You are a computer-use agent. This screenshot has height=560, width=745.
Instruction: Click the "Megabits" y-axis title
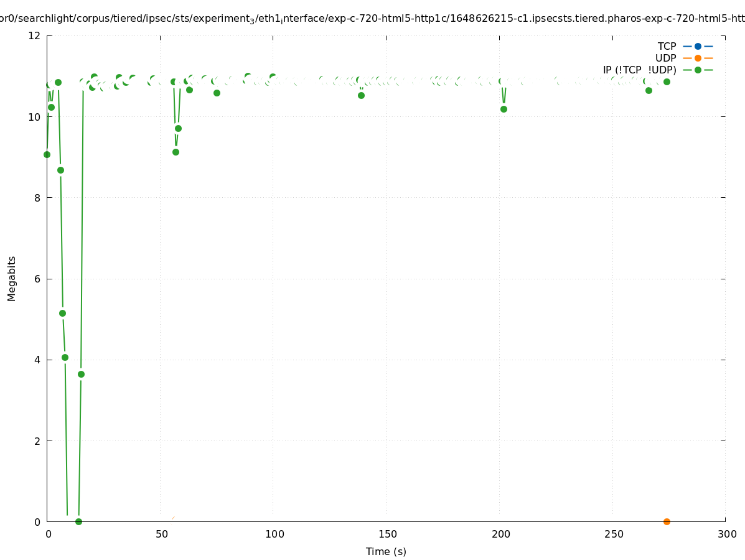point(12,278)
